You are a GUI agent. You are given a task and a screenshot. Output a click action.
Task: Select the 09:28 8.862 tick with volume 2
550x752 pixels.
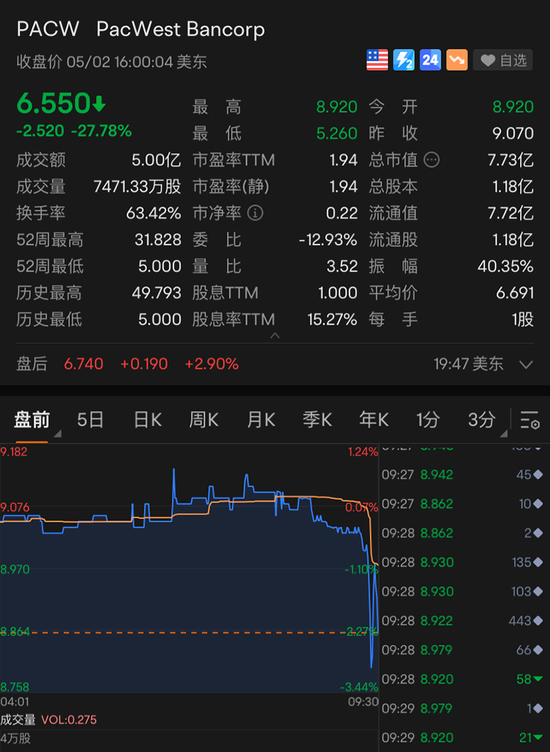point(462,533)
